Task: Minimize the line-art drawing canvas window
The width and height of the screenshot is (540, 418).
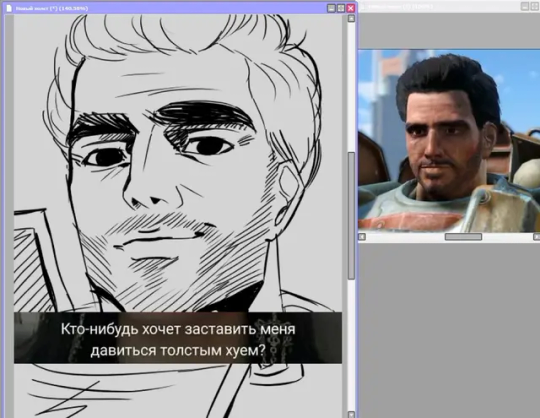Action: pos(331,8)
